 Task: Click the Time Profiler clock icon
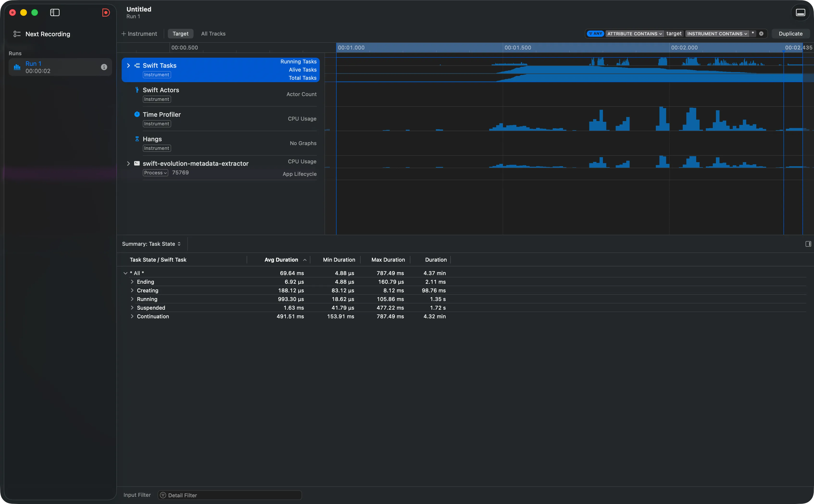pyautogui.click(x=137, y=114)
